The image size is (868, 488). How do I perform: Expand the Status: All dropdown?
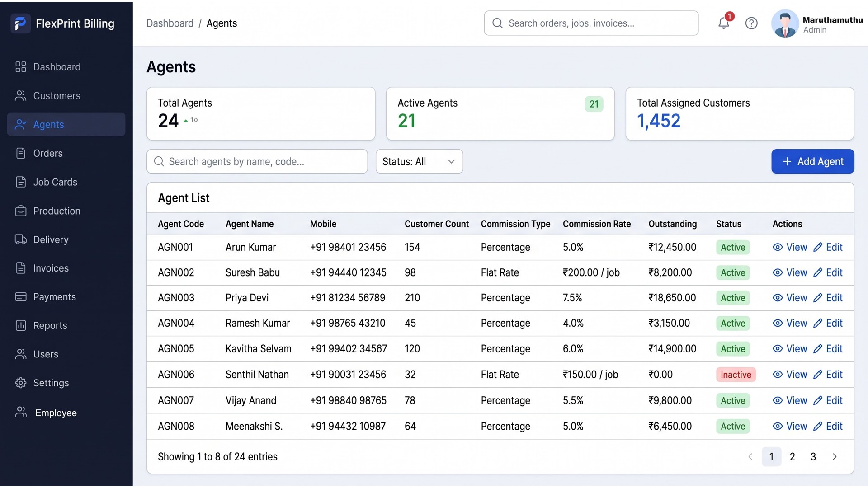(x=419, y=161)
